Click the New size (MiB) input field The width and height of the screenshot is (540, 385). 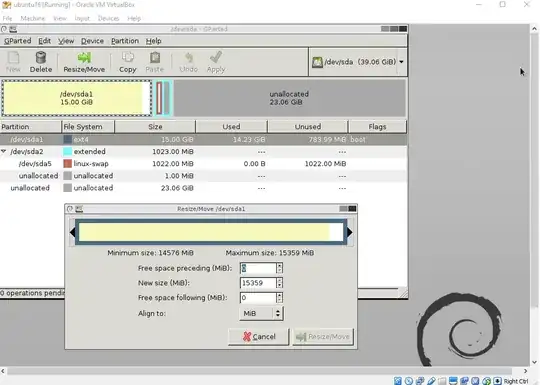[258, 283]
